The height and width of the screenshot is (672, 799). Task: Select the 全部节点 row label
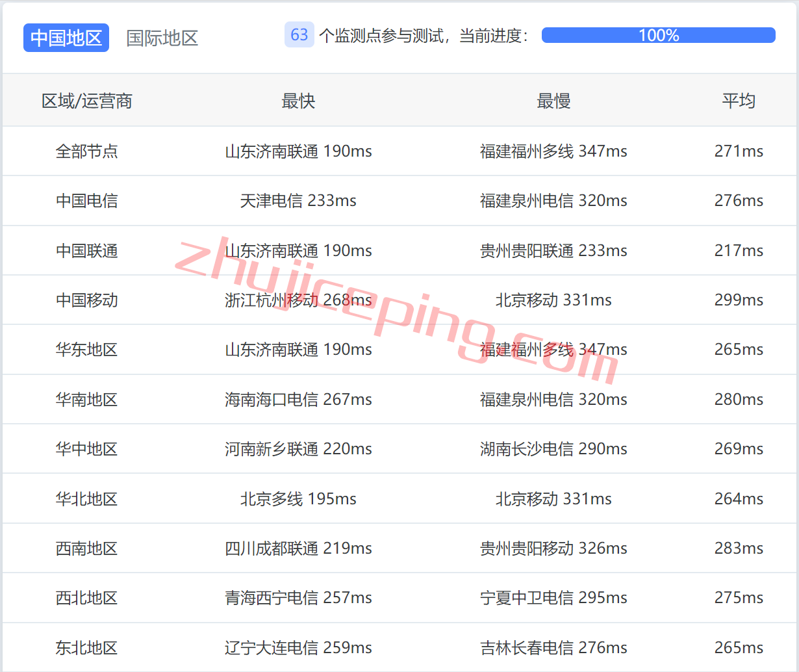pos(87,151)
